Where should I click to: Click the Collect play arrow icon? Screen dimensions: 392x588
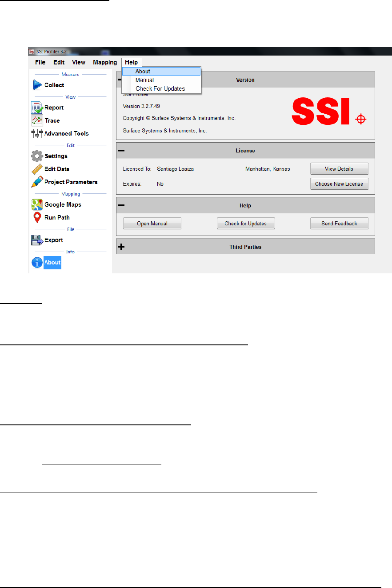point(37,85)
